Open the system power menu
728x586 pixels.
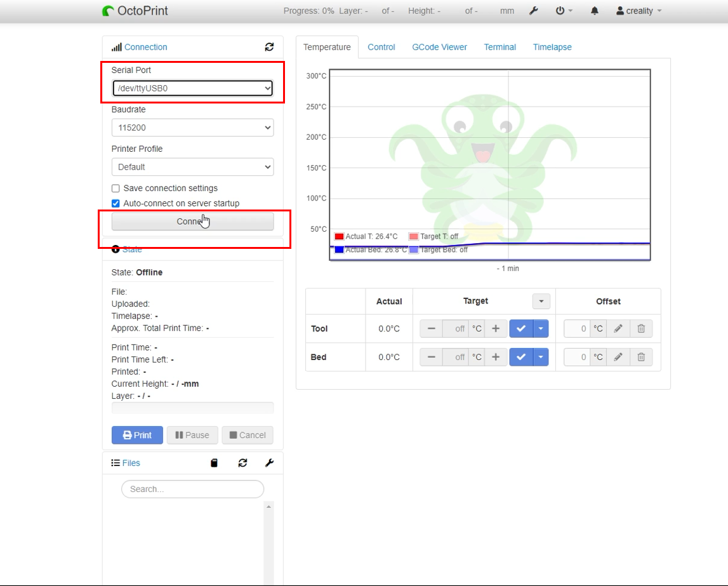coord(564,11)
